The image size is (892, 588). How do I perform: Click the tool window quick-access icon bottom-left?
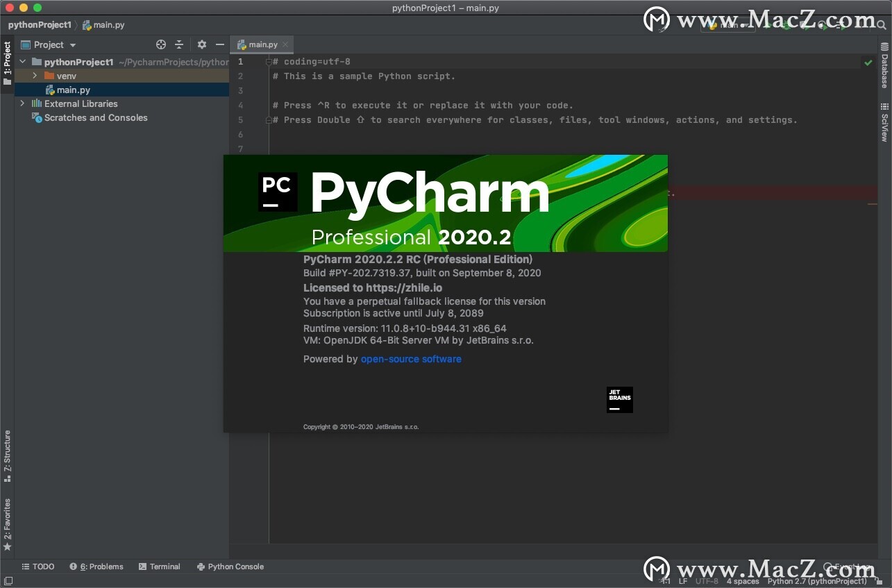point(8,581)
